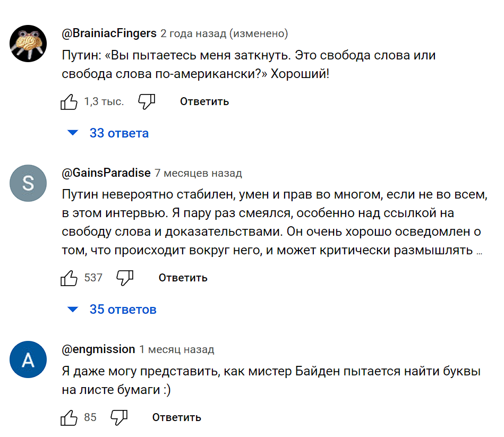Screen dimensions: 504x437
Task: Open the blue A avatar profile
Action: (28, 359)
